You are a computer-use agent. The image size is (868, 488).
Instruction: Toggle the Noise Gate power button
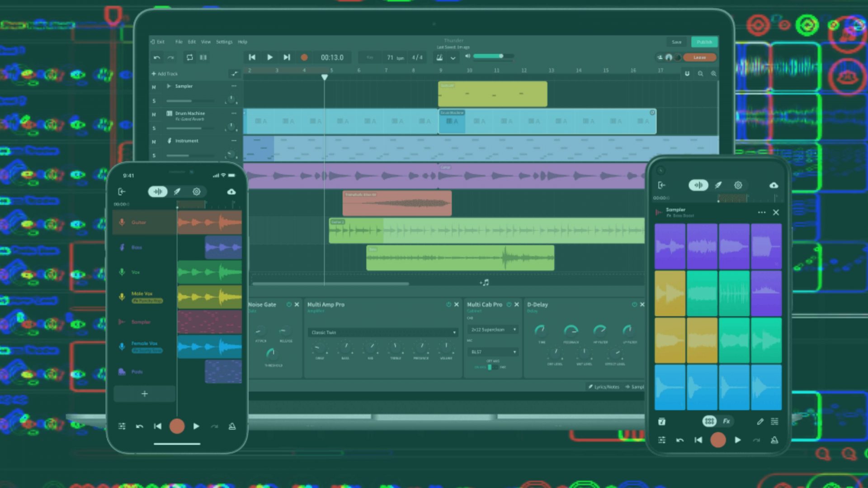coord(289,305)
